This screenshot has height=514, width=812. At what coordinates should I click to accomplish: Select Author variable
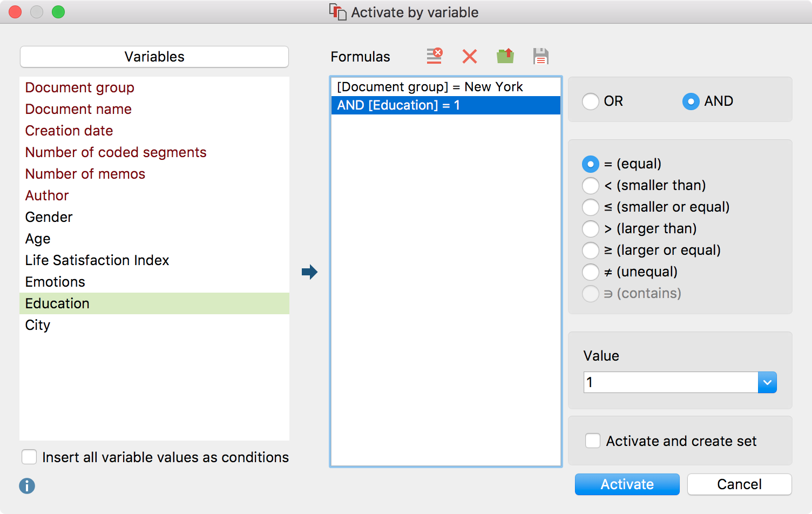[x=154, y=195]
